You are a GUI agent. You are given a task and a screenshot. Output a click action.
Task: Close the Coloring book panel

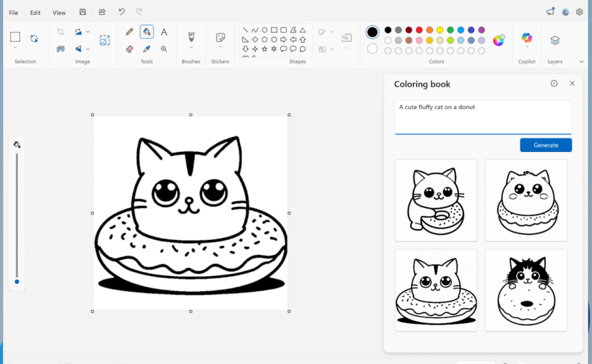572,83
